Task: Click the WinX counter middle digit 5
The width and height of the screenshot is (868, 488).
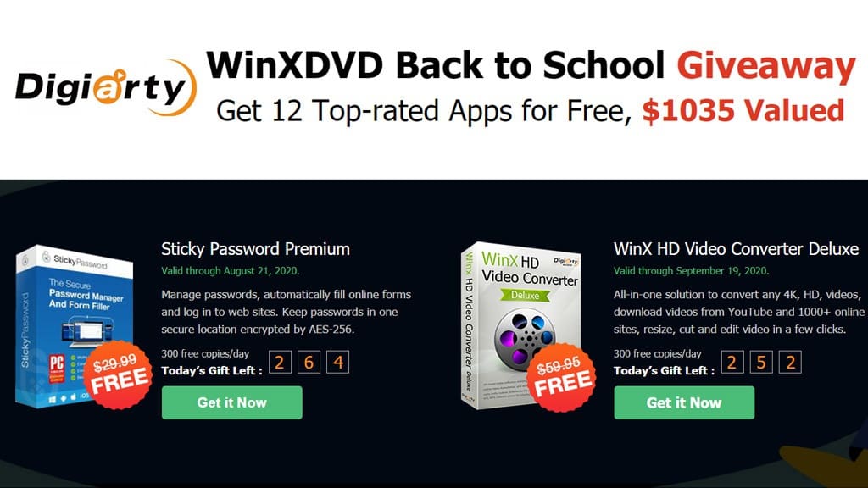Action: click(761, 363)
